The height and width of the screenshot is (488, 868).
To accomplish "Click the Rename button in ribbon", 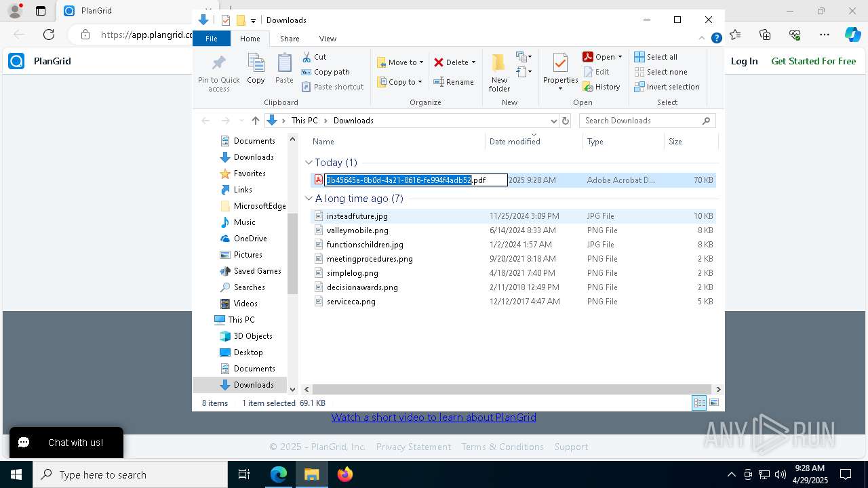I will (454, 82).
